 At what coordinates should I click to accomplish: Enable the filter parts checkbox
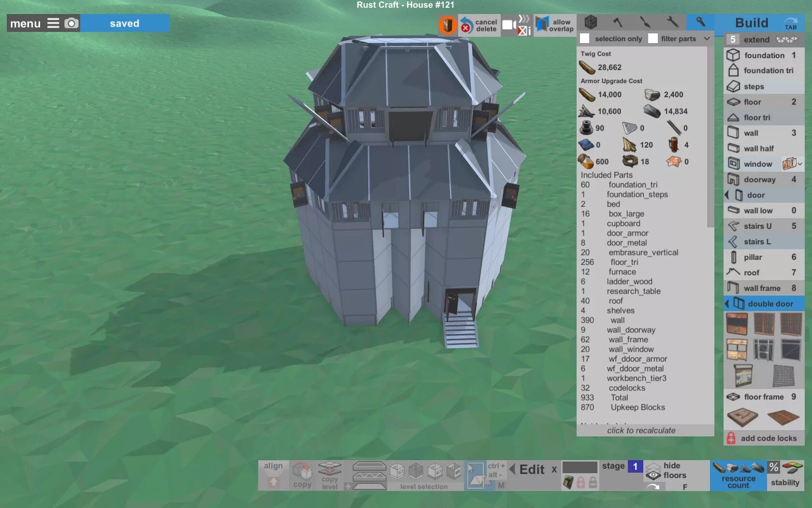[x=653, y=39]
